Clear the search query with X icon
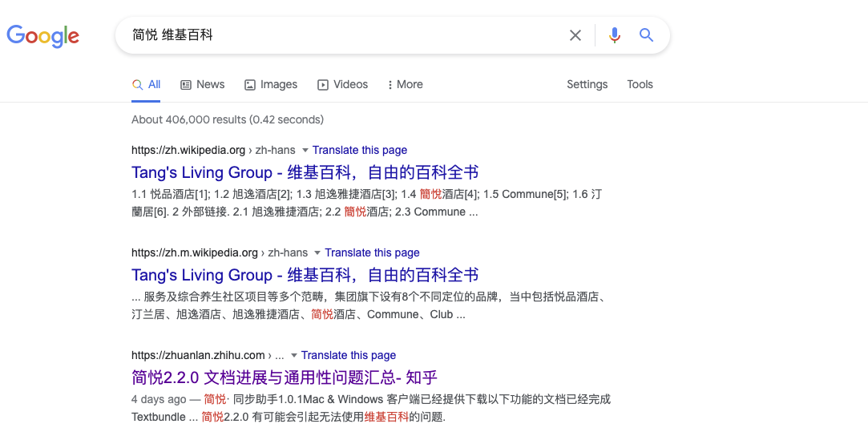 tap(575, 35)
